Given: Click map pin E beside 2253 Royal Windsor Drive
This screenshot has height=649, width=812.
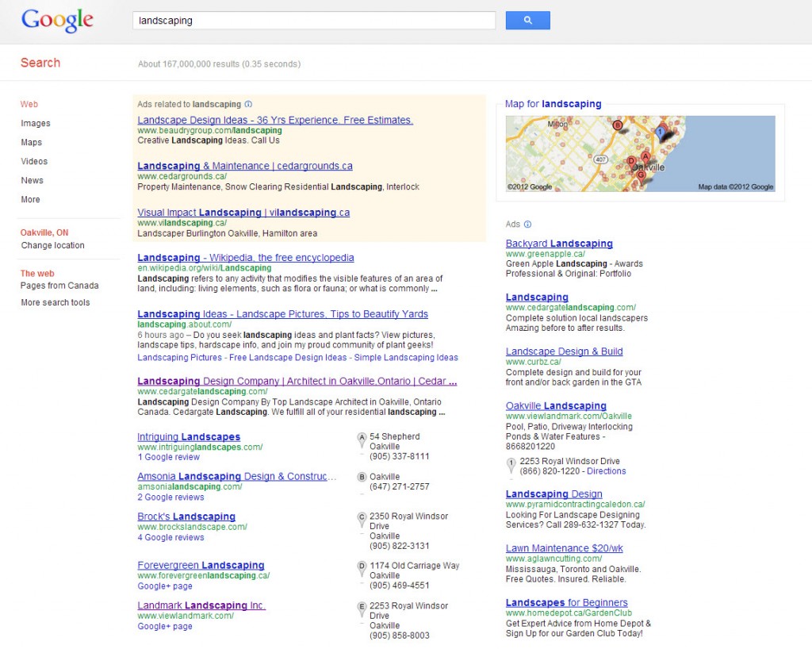Looking at the screenshot, I should [x=362, y=609].
